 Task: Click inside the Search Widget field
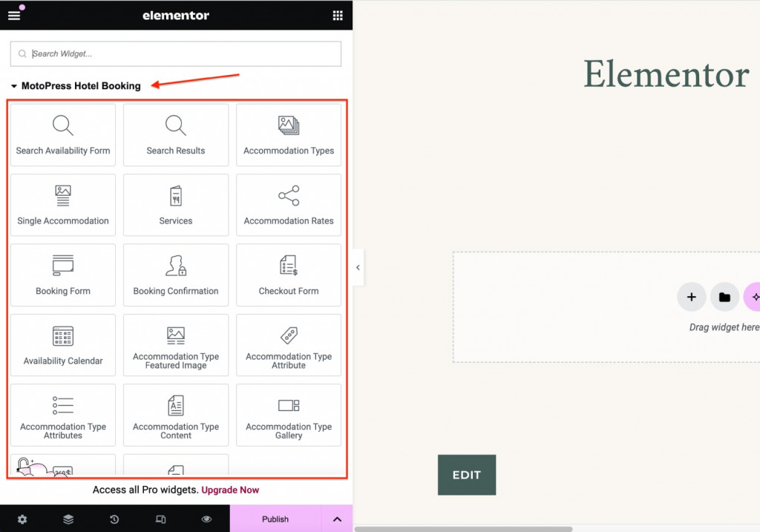pyautogui.click(x=175, y=53)
